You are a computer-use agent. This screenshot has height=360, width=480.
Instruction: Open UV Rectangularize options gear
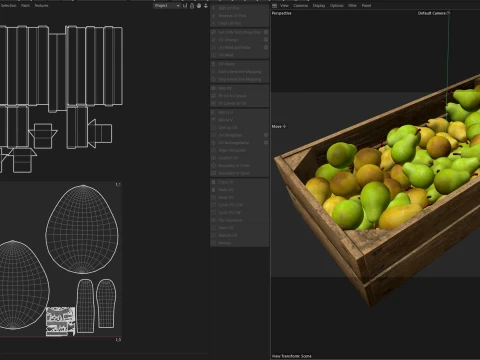(266, 143)
